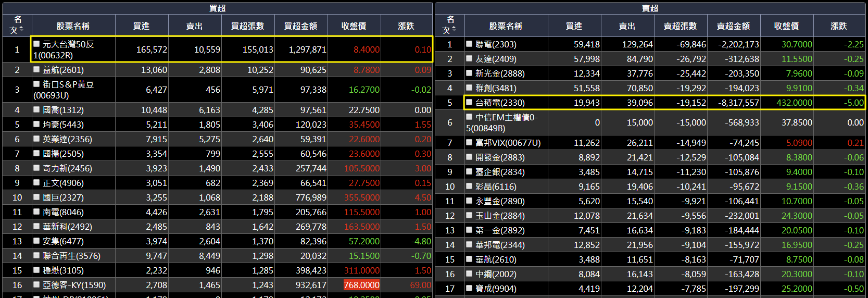Open stock 正文(4906)
The image size is (868, 298).
click(x=63, y=183)
